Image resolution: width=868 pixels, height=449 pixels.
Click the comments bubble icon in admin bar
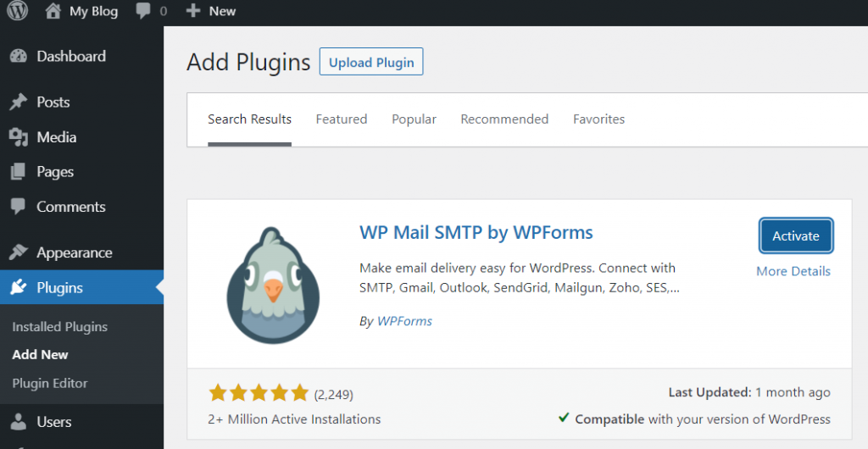click(x=143, y=11)
